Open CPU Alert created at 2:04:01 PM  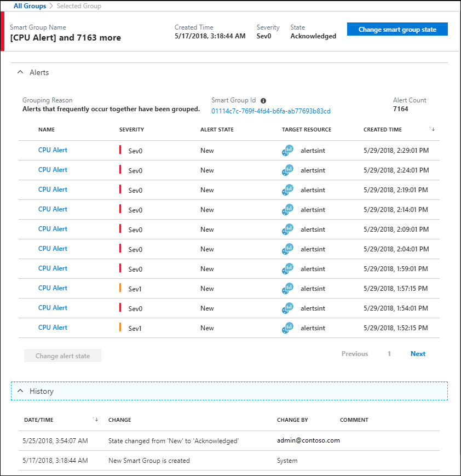(x=53, y=249)
